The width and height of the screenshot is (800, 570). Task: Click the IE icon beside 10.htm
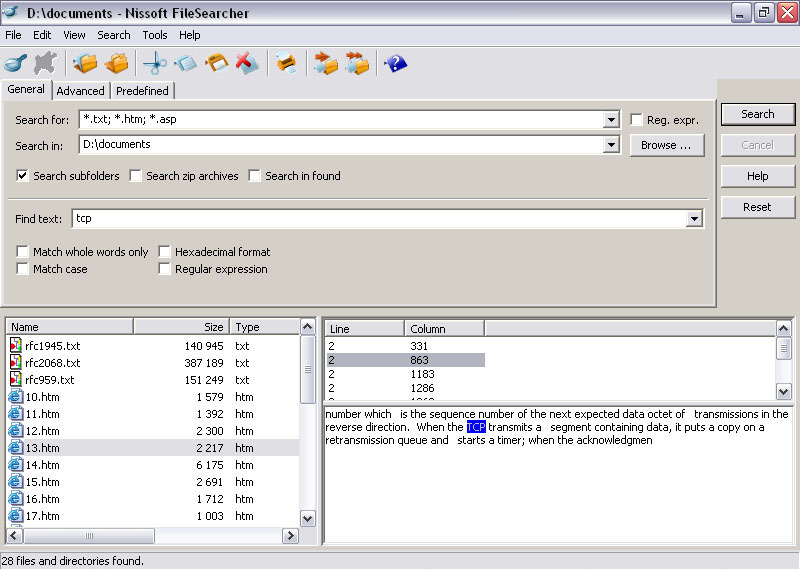pyautogui.click(x=16, y=396)
